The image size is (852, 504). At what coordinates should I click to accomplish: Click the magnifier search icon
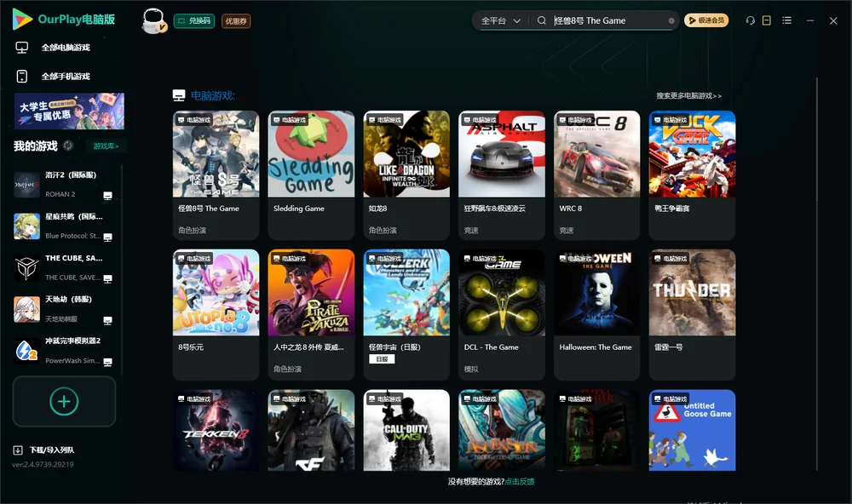542,20
